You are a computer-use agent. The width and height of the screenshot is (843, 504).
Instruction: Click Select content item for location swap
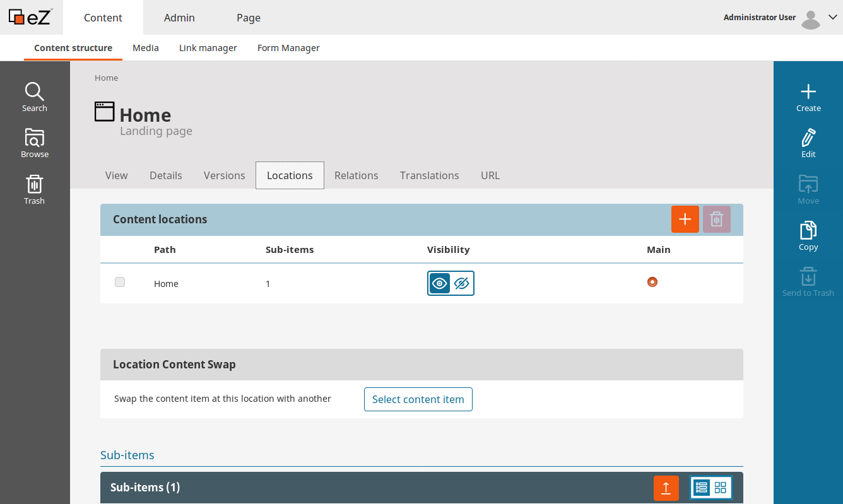pos(418,399)
